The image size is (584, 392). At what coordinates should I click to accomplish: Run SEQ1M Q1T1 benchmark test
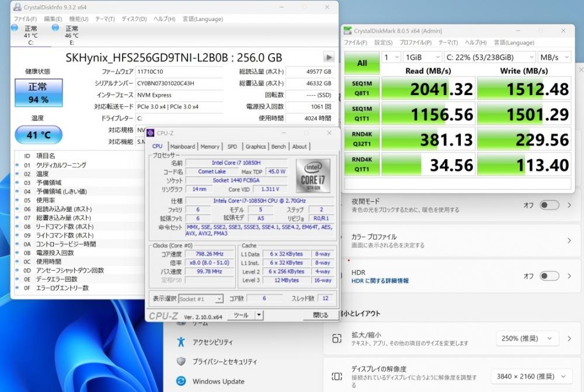click(361, 114)
